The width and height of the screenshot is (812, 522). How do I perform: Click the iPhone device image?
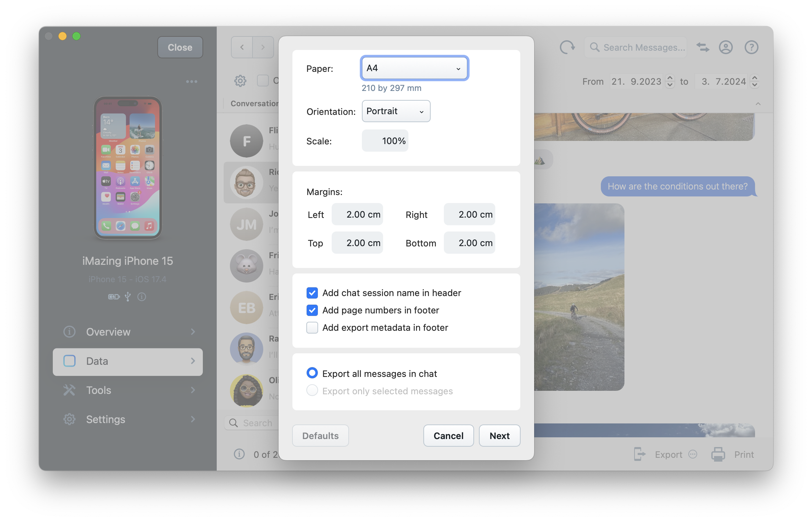point(128,168)
